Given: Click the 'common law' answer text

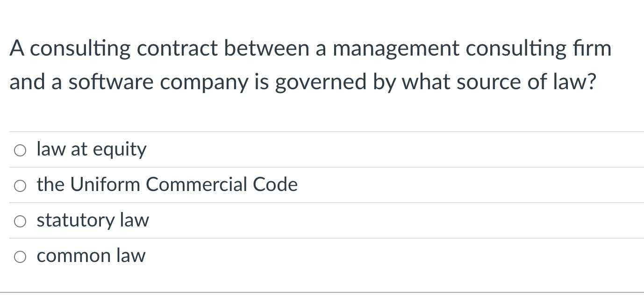Looking at the screenshot, I should coord(91,256).
